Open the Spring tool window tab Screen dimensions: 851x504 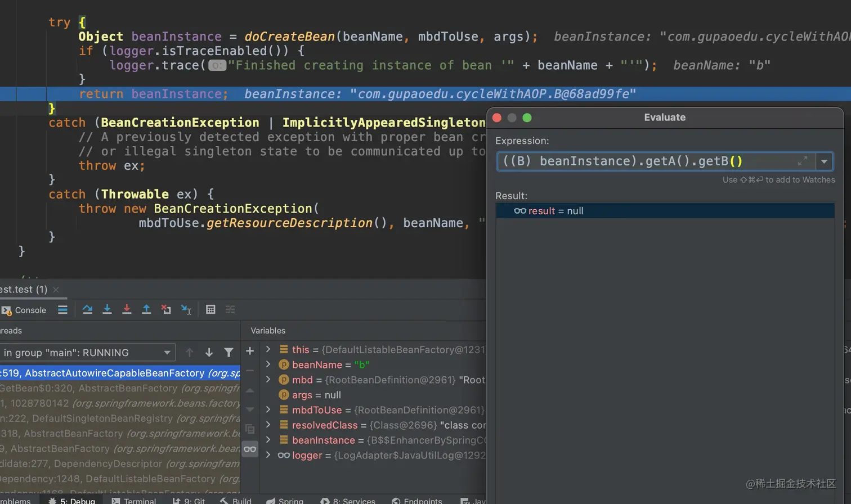click(285, 501)
